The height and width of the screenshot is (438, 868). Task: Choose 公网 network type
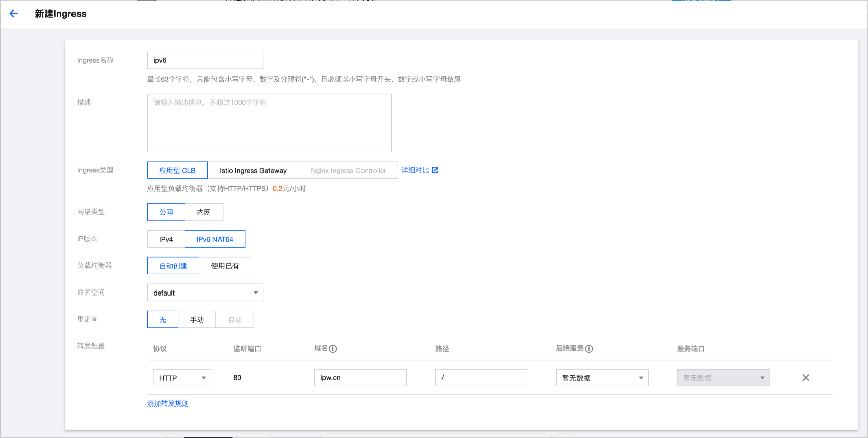(166, 212)
